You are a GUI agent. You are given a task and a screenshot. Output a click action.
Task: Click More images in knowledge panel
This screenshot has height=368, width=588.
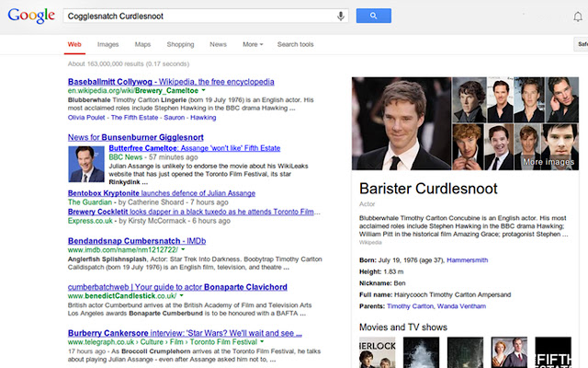548,162
